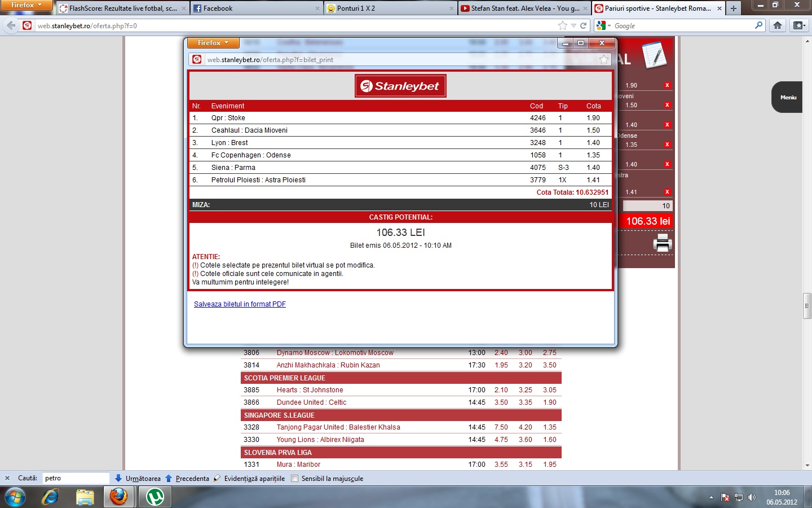812x508 pixels.
Task: Click Hearts : St Johnstone match link
Action: (310, 390)
